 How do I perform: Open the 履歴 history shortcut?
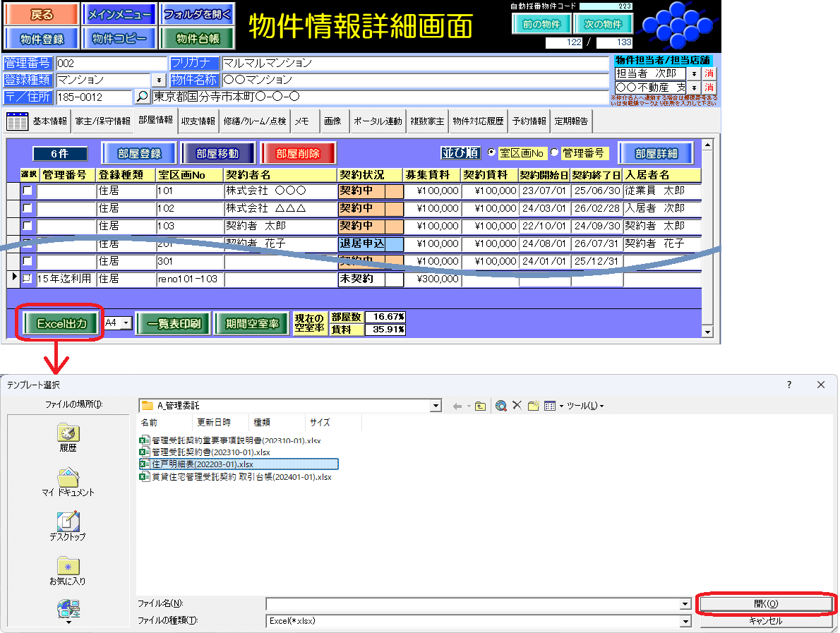(x=68, y=438)
